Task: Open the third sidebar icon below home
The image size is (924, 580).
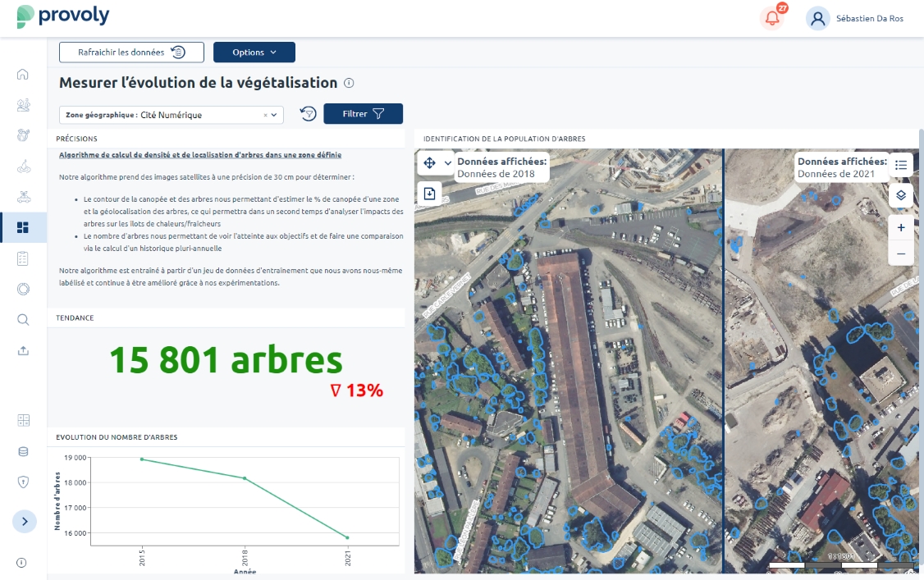Action: click(x=23, y=135)
